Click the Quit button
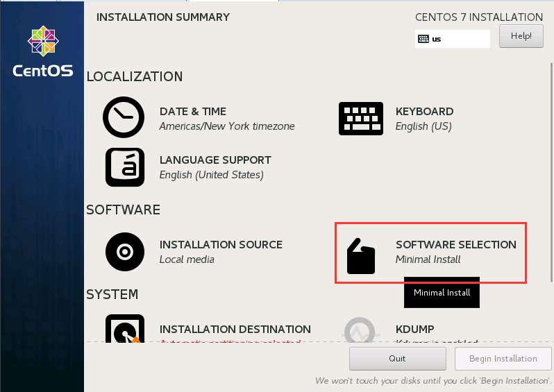The height and width of the screenshot is (392, 554). coord(398,359)
